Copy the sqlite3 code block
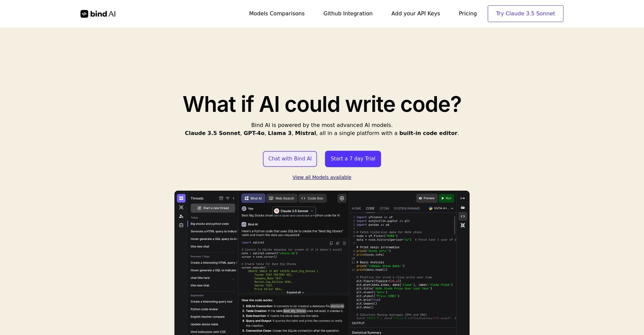The image size is (644, 335). pyautogui.click(x=331, y=243)
